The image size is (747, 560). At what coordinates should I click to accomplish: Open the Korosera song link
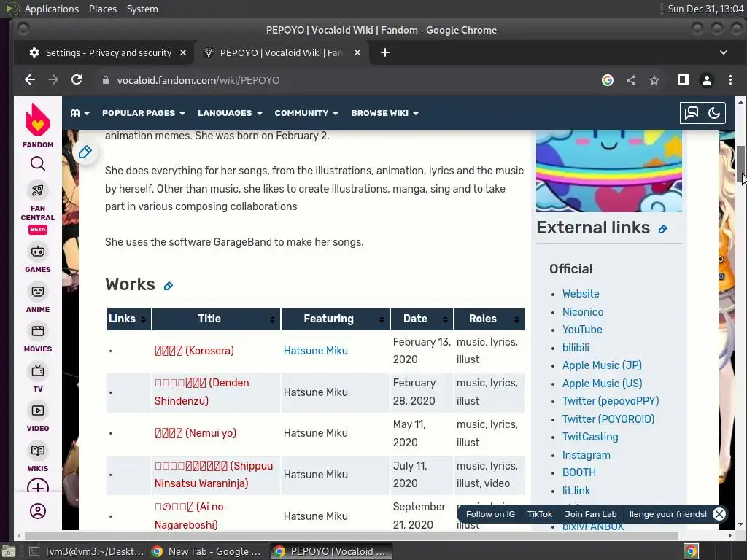click(x=194, y=351)
